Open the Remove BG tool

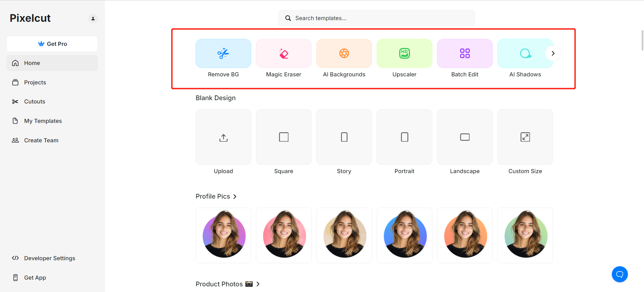[223, 53]
